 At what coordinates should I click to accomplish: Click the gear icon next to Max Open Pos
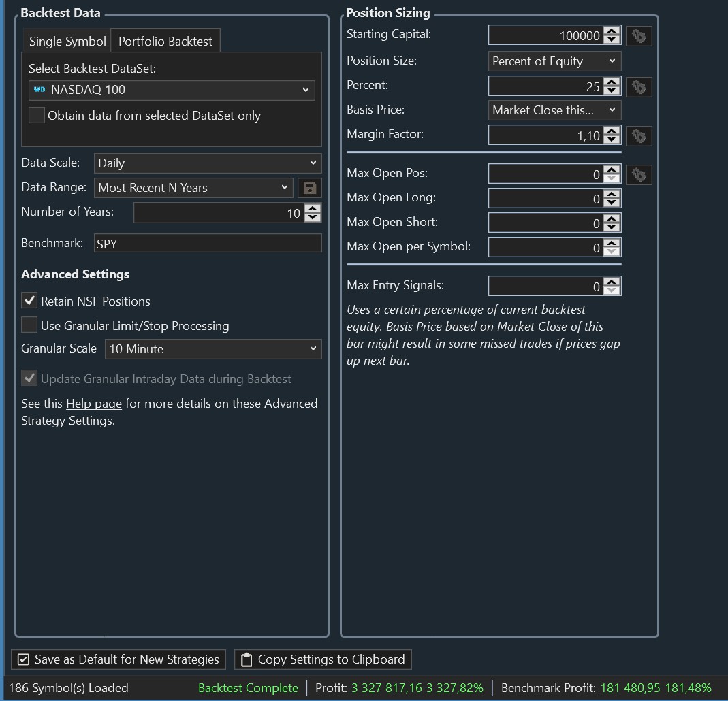(x=639, y=175)
